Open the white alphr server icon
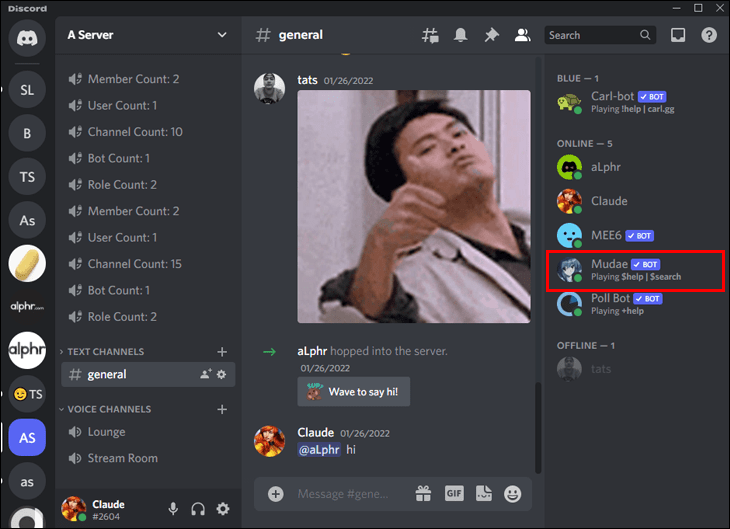The height and width of the screenshot is (529, 730). point(27,350)
